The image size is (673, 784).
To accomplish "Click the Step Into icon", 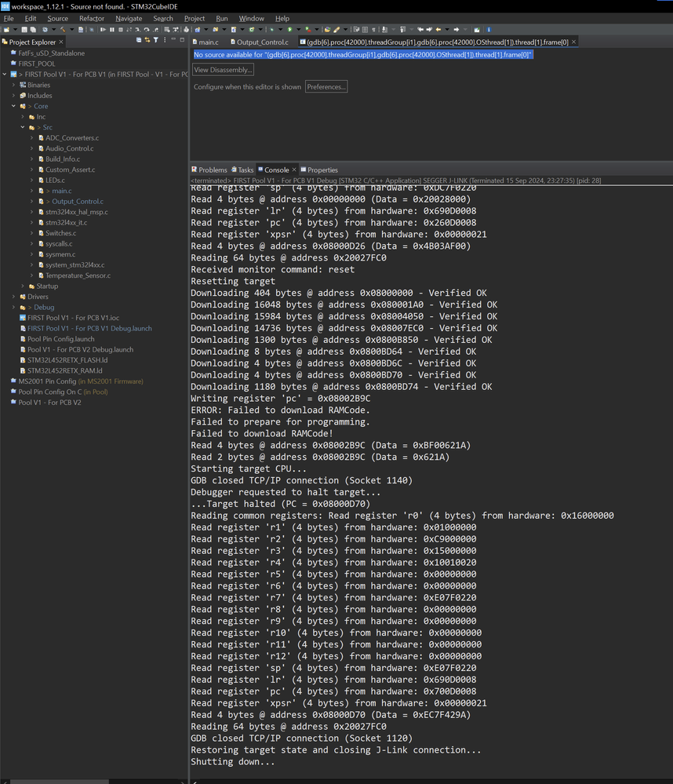I will [138, 30].
